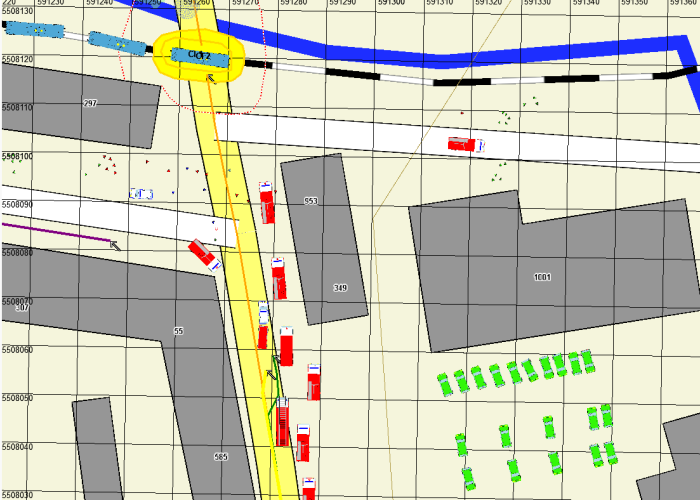700x500 pixels.
Task: Click easting label 591230
Action: pyautogui.click(x=50, y=2)
